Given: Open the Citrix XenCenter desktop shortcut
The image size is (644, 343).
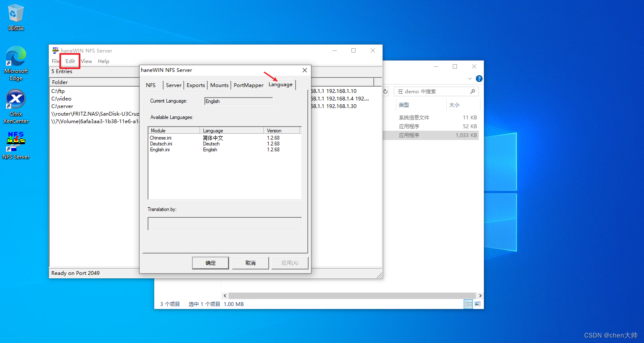Looking at the screenshot, I should 16,106.
